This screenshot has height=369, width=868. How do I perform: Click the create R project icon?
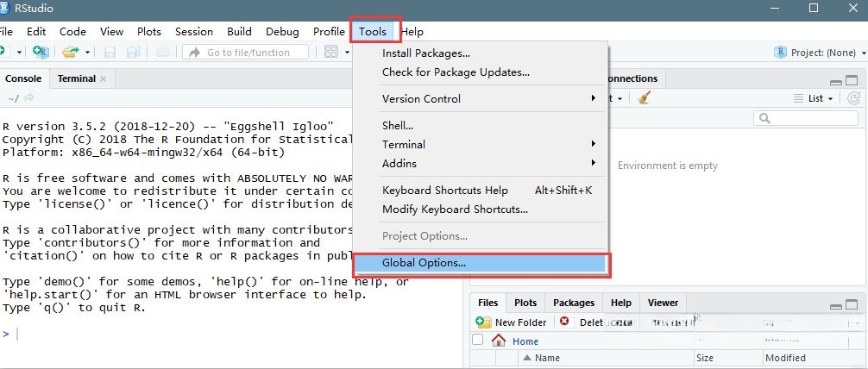click(40, 53)
